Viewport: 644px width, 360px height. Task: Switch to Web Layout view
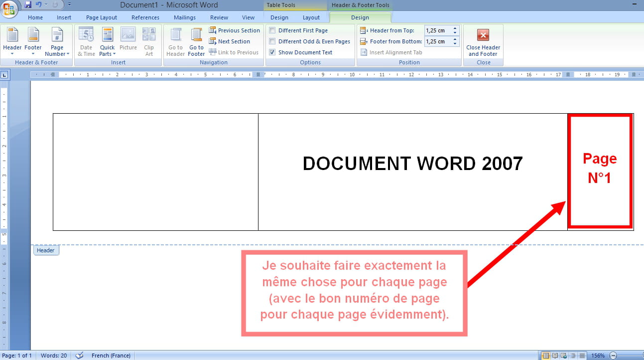pos(563,356)
